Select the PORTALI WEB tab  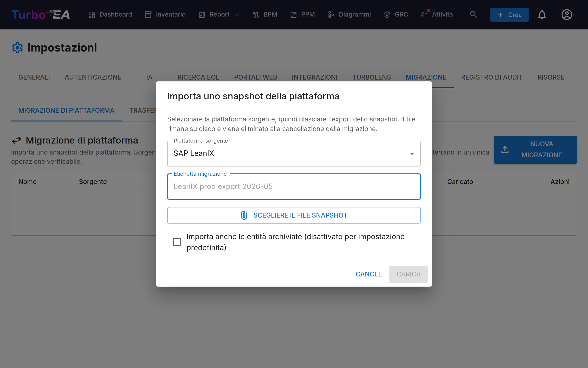(256, 78)
